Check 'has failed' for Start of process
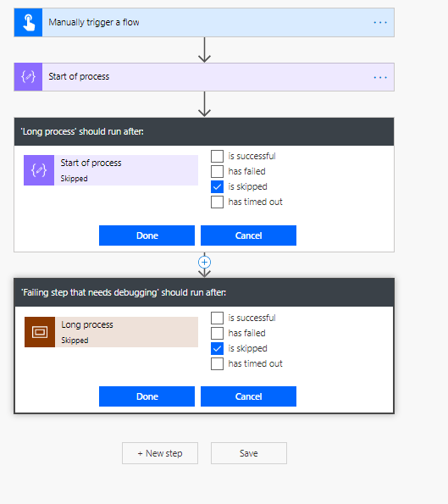448x504 pixels. (x=218, y=171)
